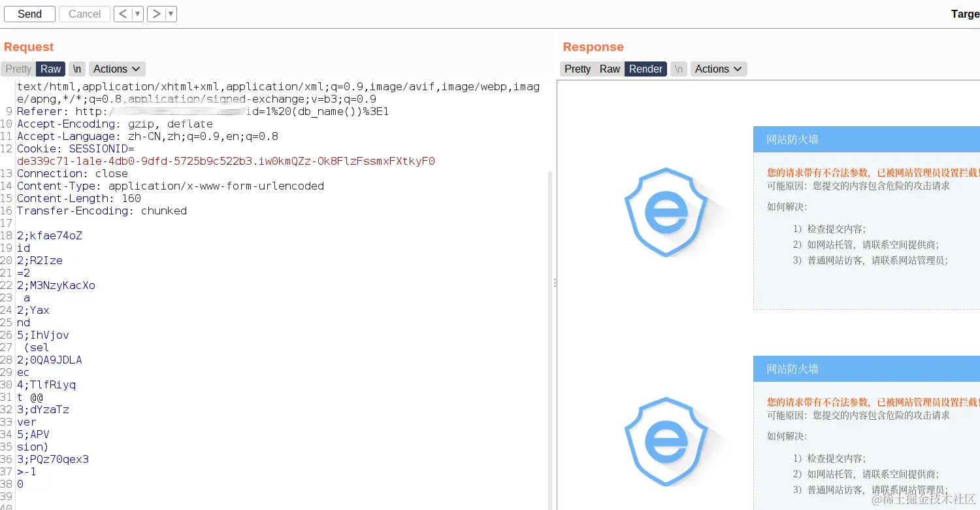
Task: Click the panel divider handle between Request and Response
Action: 555,282
